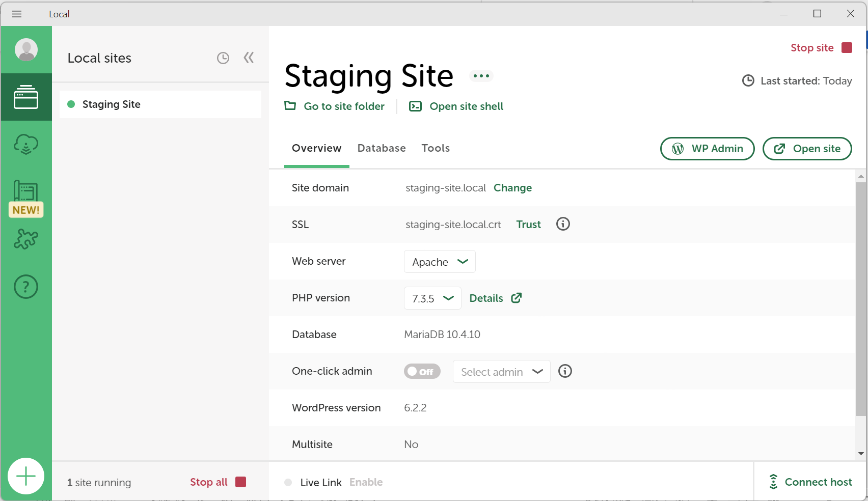Switch to the Overview tab
Image resolution: width=868 pixels, height=501 pixels.
tap(316, 148)
